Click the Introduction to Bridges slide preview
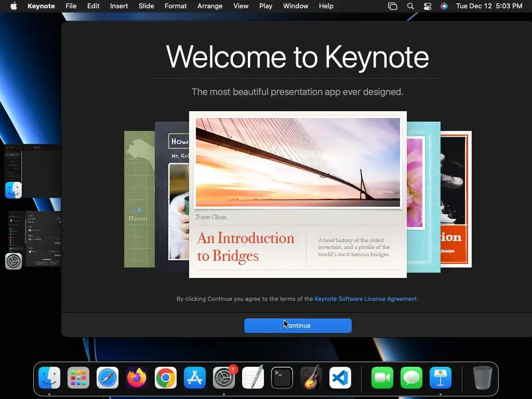This screenshot has height=399, width=532. click(298, 195)
